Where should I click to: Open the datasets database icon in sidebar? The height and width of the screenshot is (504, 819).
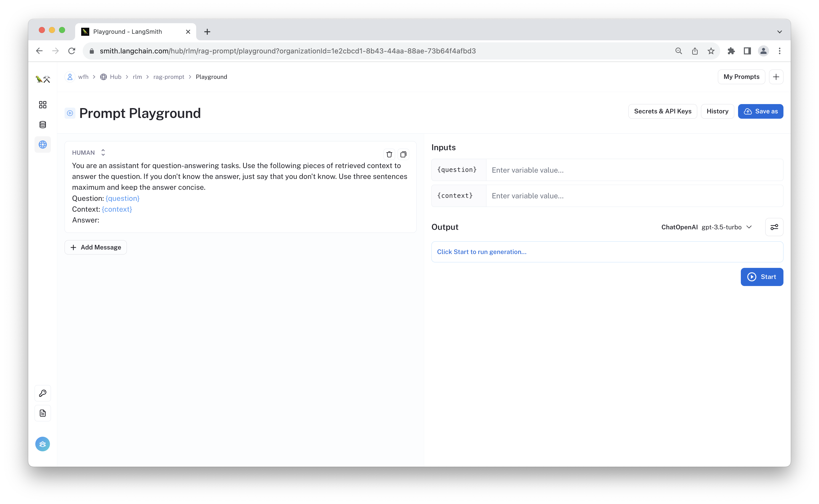pos(43,125)
